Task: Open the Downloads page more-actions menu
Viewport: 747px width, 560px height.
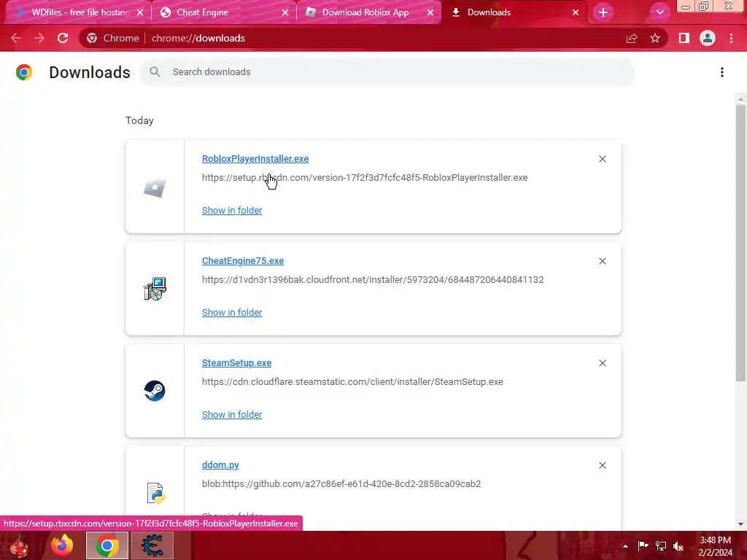Action: point(722,72)
